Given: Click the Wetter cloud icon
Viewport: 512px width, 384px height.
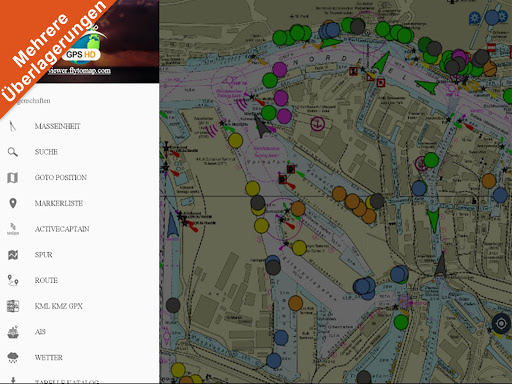Looking at the screenshot, I should 13,358.
